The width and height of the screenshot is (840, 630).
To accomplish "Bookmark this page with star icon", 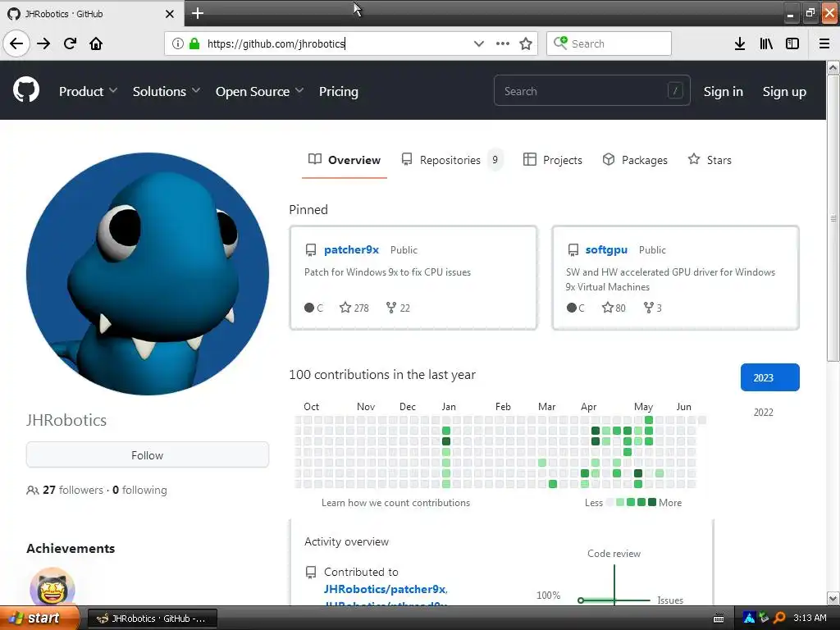I will [x=526, y=43].
